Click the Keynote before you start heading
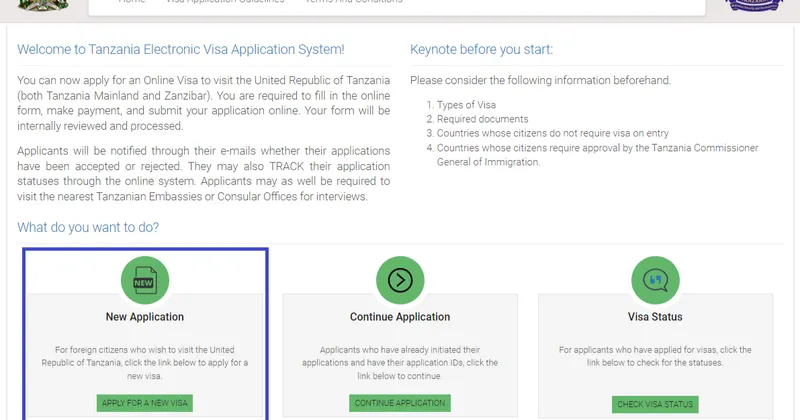The height and width of the screenshot is (420, 800). click(481, 49)
